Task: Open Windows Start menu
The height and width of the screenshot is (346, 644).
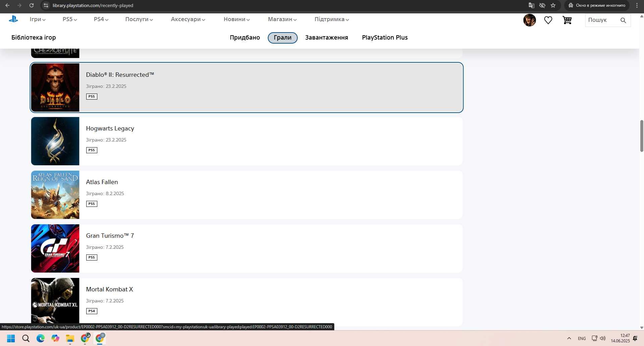Action: click(11, 338)
